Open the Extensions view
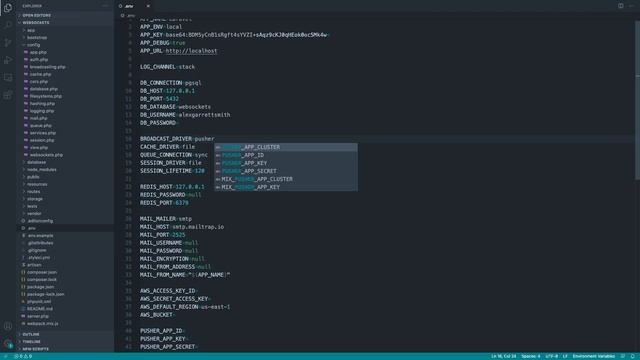Screen dimensions: 640x360 [x=8, y=95]
